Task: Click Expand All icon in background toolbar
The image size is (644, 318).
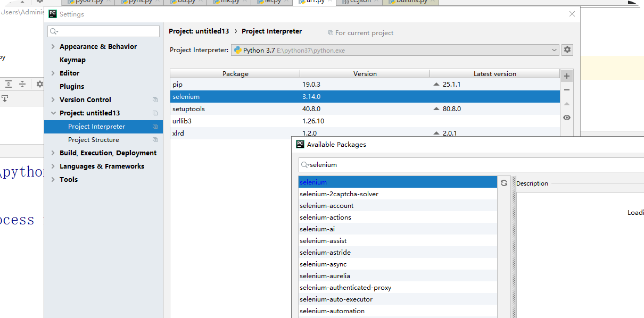Action: [x=9, y=84]
